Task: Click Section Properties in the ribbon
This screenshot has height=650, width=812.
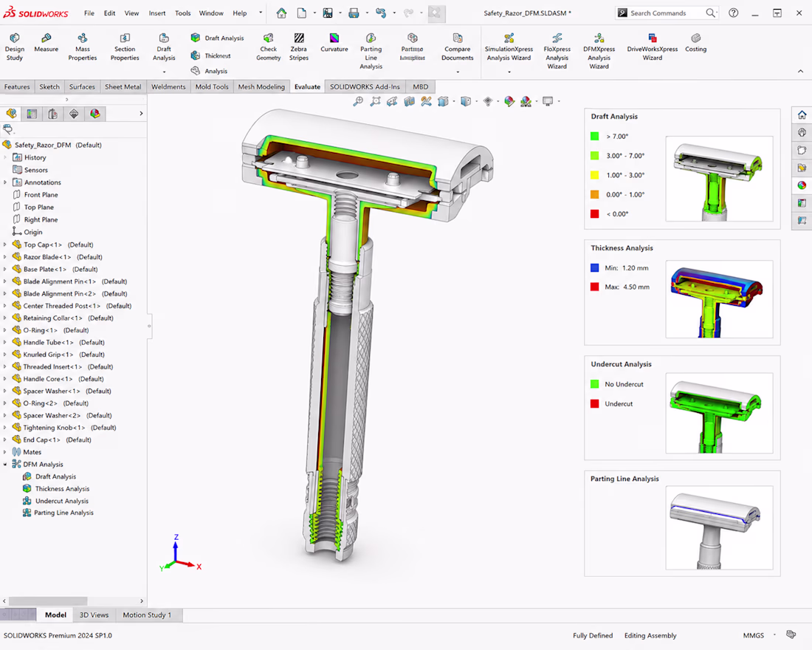Action: click(125, 47)
